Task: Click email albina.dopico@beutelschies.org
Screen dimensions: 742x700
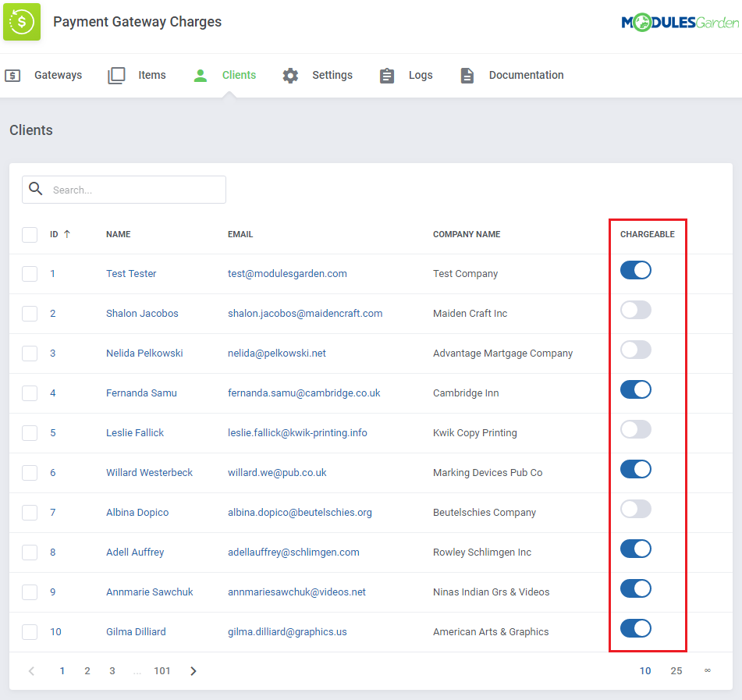Action: [300, 512]
